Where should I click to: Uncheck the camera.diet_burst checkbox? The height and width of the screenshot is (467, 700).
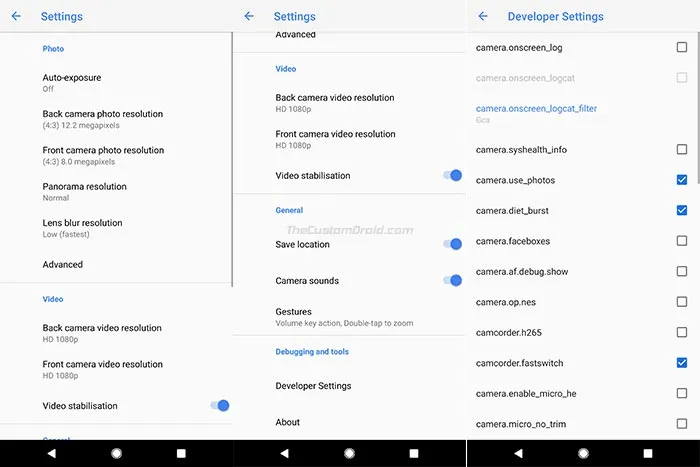click(x=682, y=210)
